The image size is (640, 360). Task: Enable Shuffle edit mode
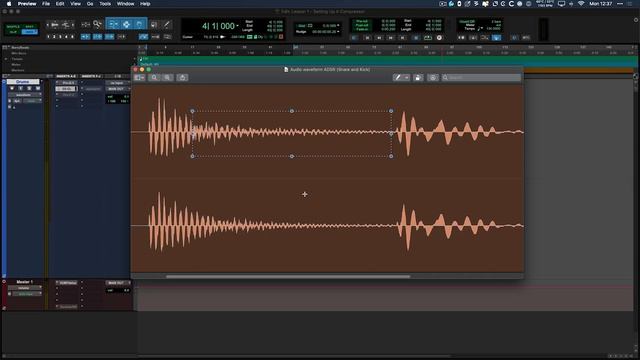point(13,27)
